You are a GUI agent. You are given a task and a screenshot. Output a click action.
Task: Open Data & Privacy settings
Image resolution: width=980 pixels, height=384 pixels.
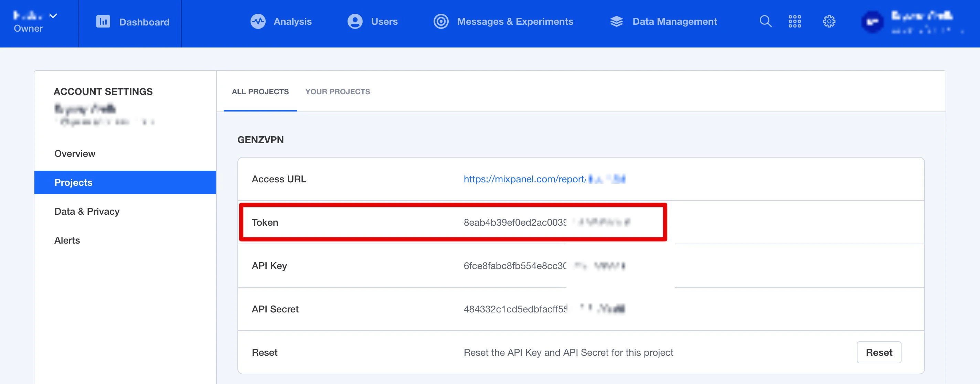coord(87,212)
